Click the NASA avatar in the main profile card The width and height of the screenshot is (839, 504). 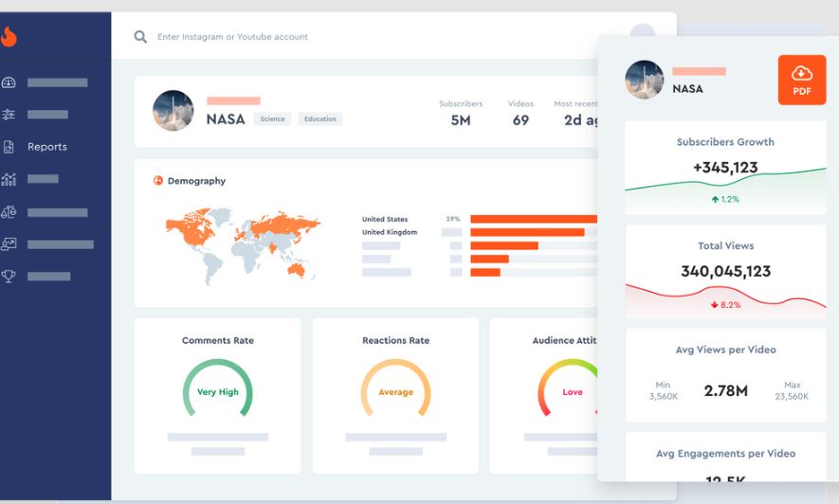[x=173, y=111]
